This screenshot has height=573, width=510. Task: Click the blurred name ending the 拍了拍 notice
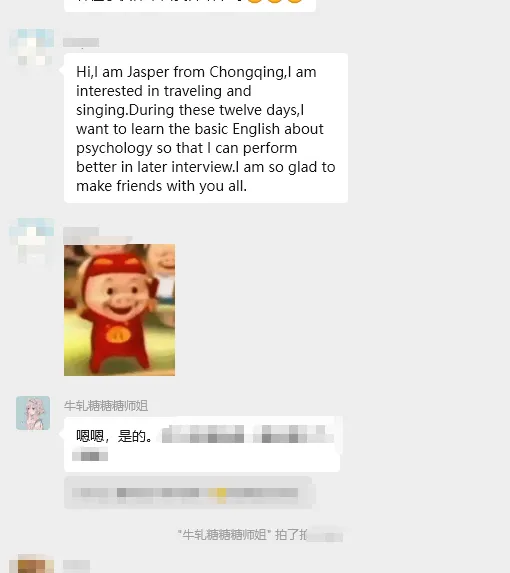(324, 536)
